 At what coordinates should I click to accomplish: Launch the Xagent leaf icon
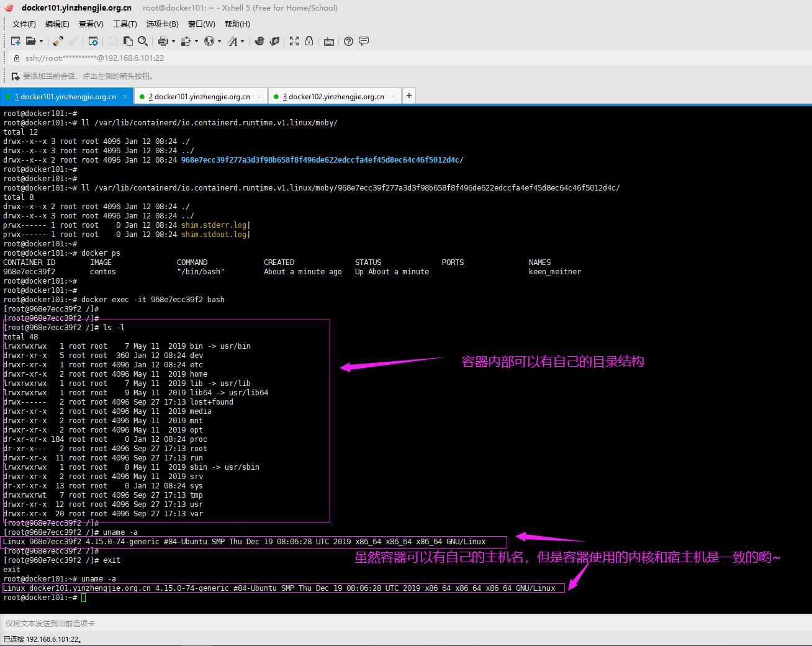pyautogui.click(x=274, y=41)
